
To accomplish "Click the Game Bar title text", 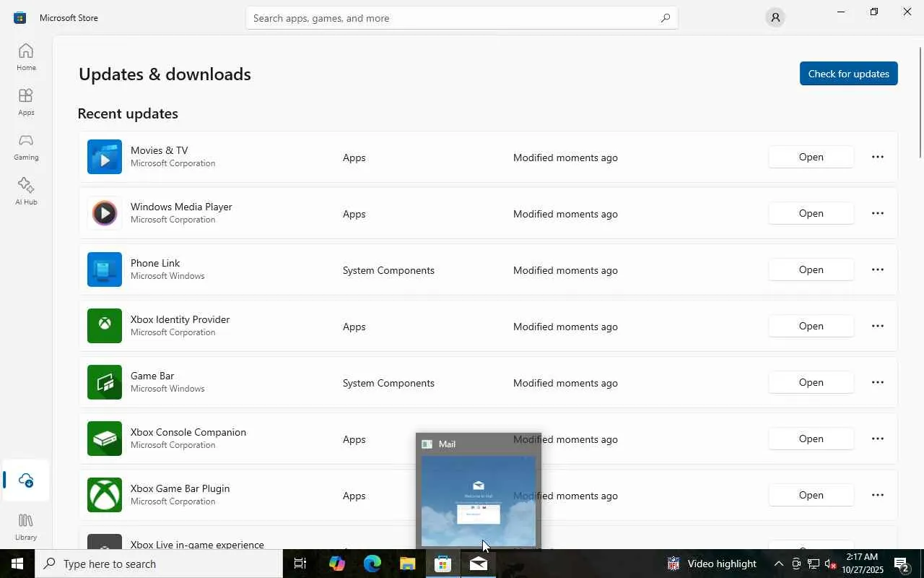I will (x=152, y=376).
